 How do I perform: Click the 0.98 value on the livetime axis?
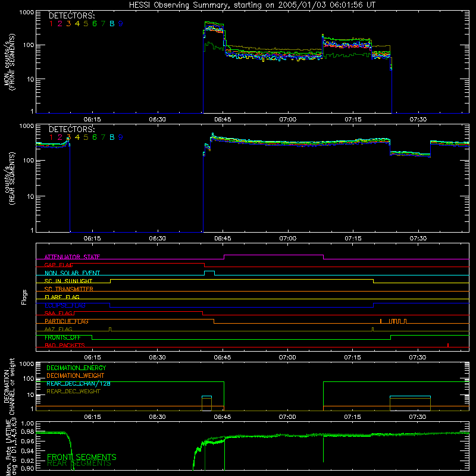(x=27, y=432)
